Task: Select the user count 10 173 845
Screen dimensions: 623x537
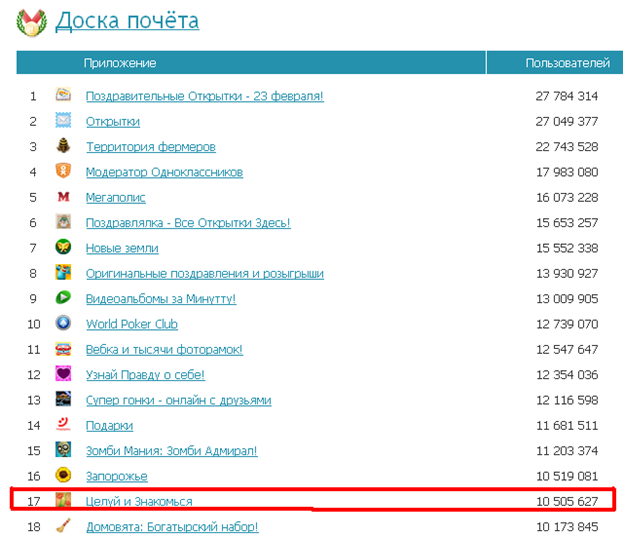Action: pyautogui.click(x=567, y=527)
